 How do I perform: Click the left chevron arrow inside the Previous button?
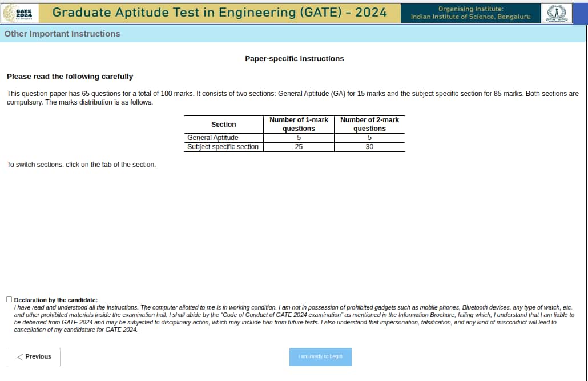tap(20, 356)
